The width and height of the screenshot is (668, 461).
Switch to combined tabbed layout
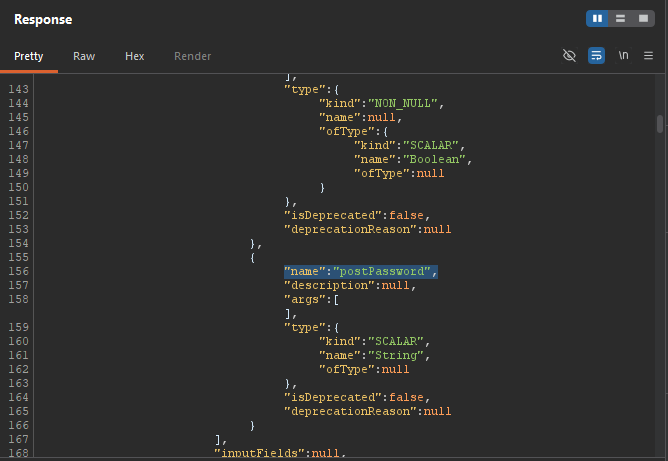point(643,18)
